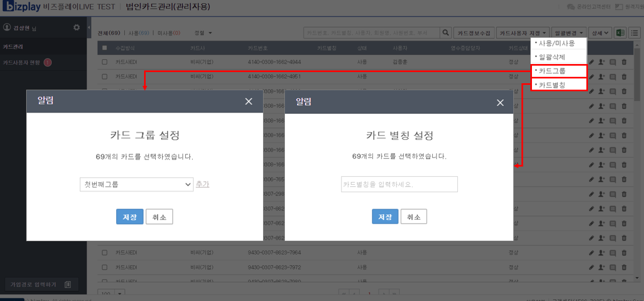Collapse the left sidebar with arrow handle

pyautogui.click(x=89, y=27)
